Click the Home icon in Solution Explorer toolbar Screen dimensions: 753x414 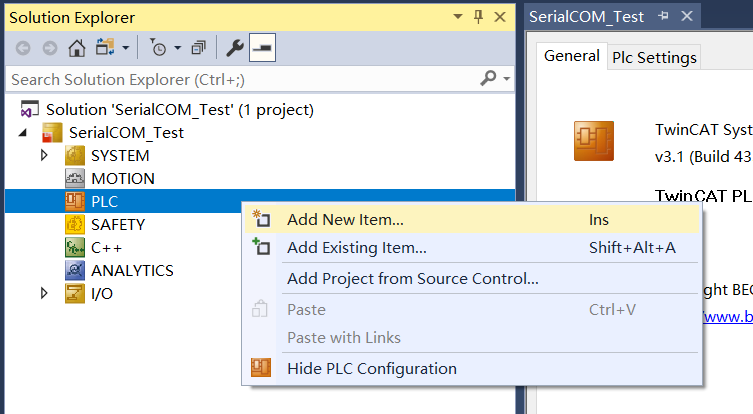[x=76, y=48]
